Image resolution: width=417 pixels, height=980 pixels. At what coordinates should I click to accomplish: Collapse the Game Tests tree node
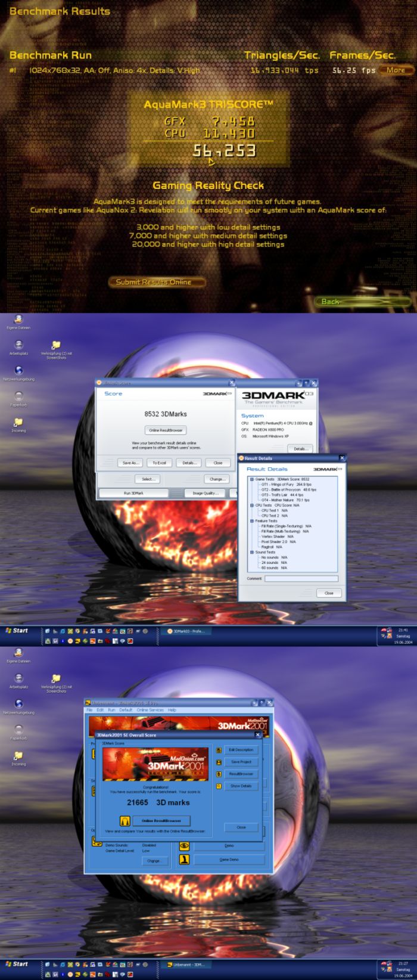point(252,479)
